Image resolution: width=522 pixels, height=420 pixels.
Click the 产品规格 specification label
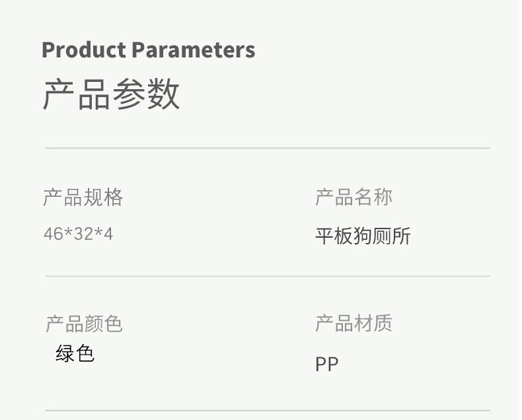(83, 197)
